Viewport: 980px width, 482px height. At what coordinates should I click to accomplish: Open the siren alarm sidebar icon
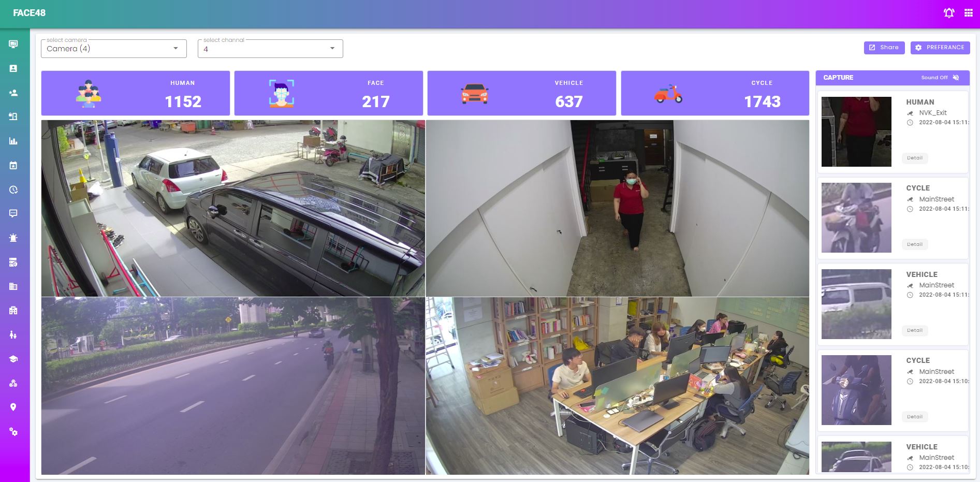[x=13, y=238]
